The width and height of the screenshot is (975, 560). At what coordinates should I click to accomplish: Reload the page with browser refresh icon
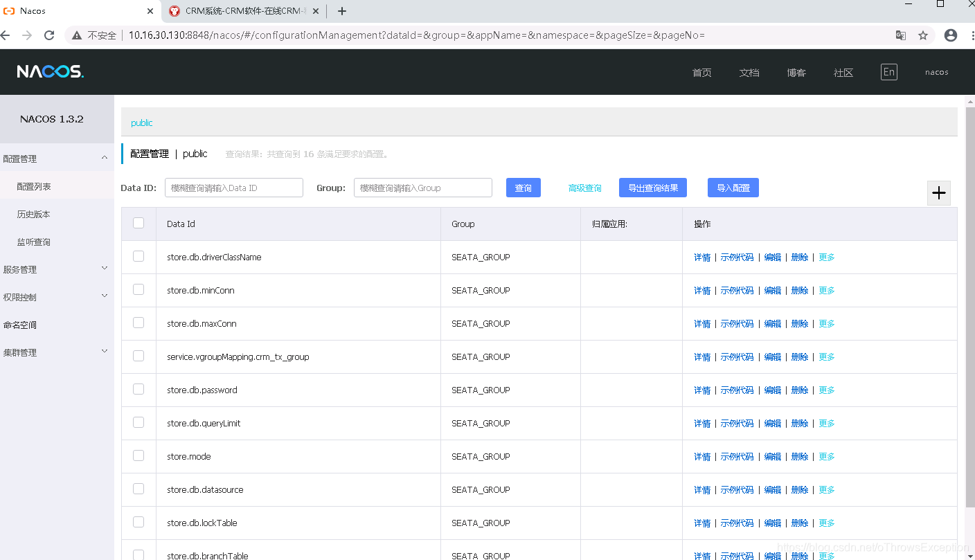pos(49,35)
